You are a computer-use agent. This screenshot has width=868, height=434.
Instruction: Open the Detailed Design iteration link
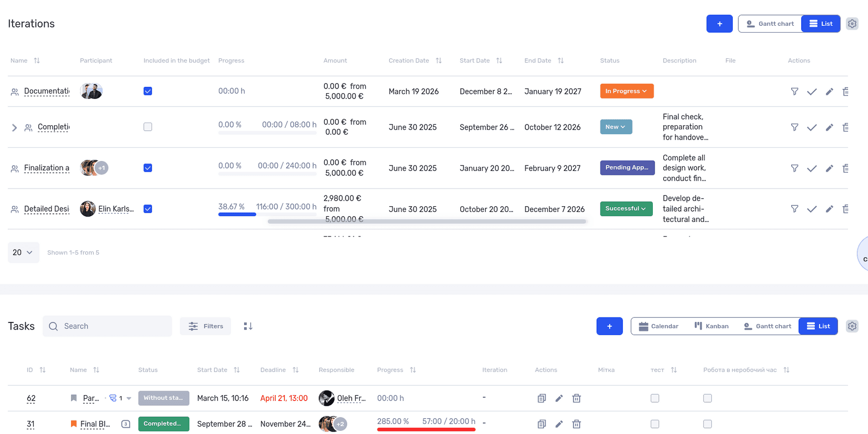point(47,209)
